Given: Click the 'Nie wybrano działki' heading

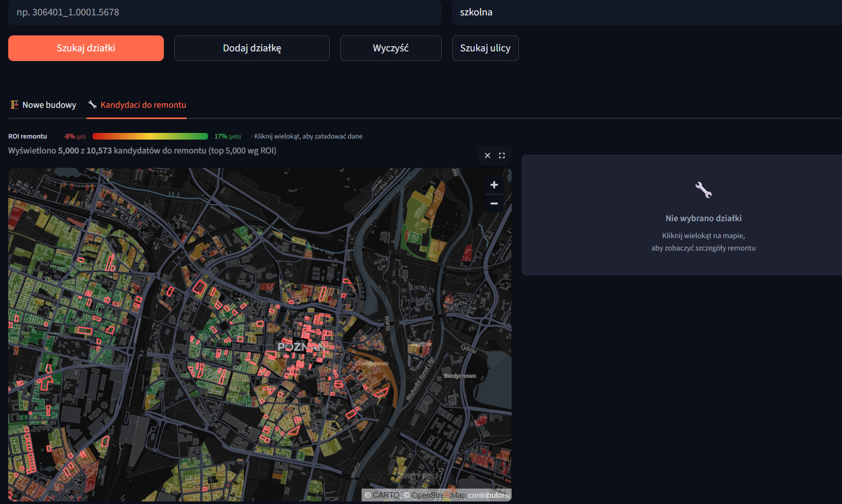Looking at the screenshot, I should [x=703, y=218].
